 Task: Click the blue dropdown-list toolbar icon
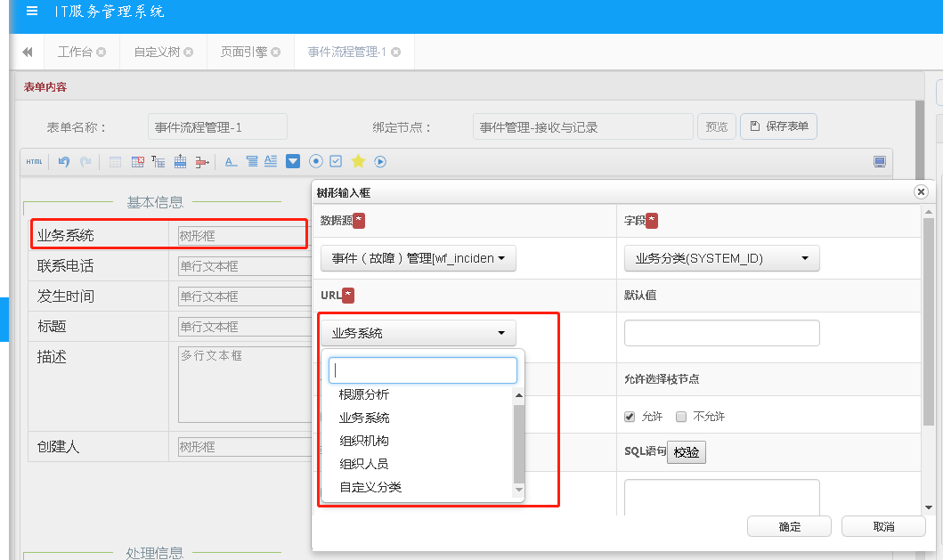(293, 161)
